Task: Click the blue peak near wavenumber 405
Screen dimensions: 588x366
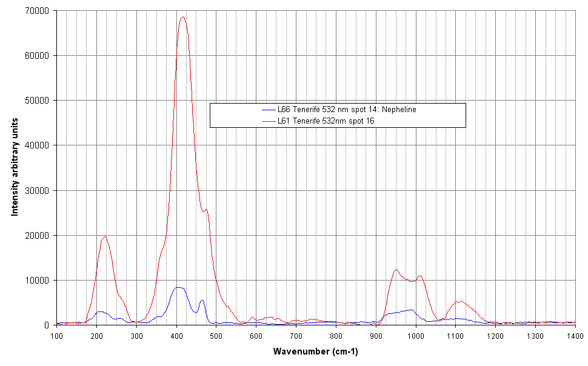Action: (x=178, y=287)
